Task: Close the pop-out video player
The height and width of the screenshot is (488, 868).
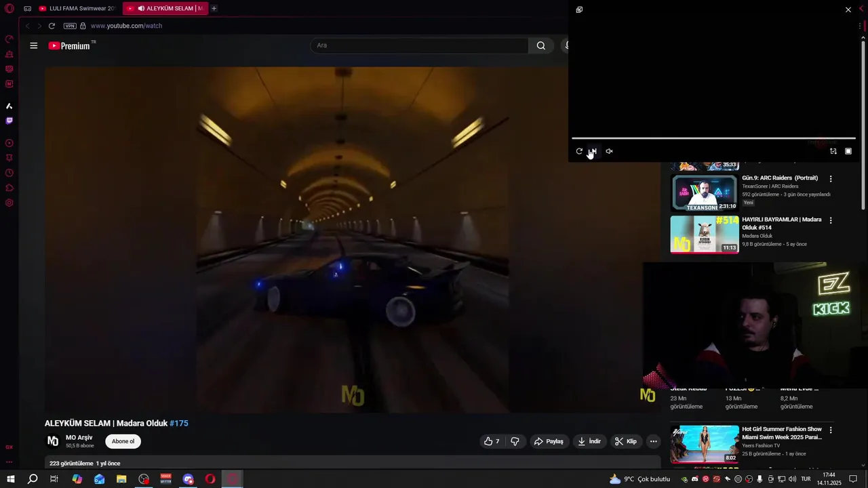Action: (848, 9)
